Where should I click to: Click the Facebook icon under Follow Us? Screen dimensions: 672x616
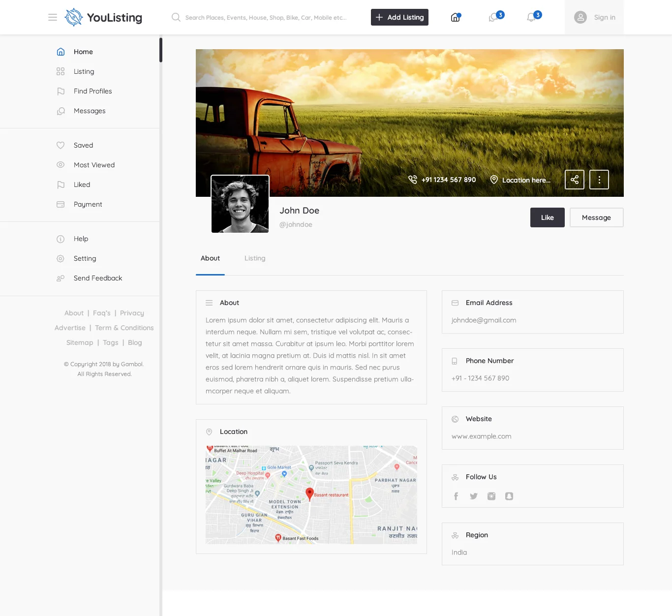click(456, 496)
